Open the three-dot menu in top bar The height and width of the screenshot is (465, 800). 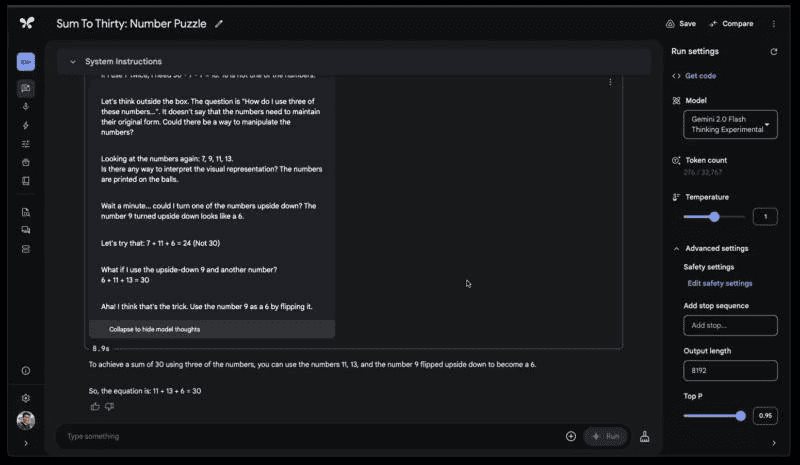point(773,23)
